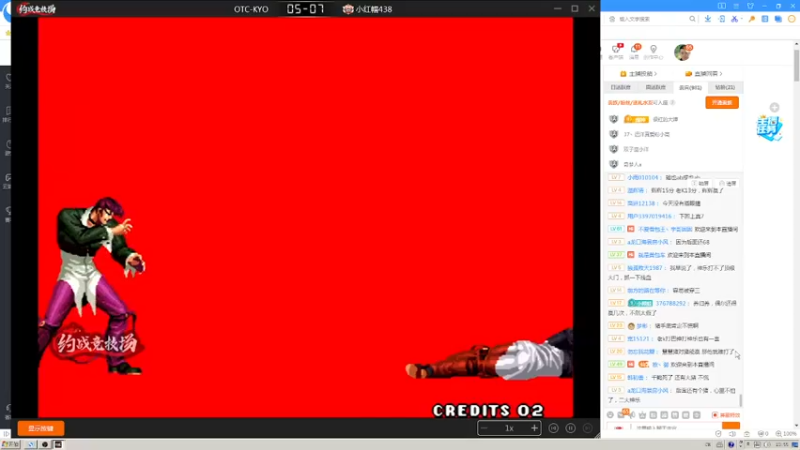Activate the scissors screenshot tool

tap(734, 19)
